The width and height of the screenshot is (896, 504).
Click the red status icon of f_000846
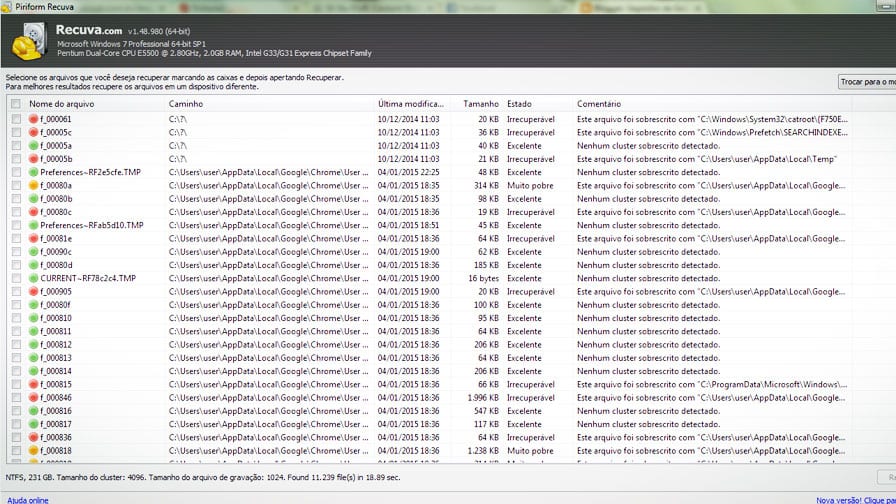click(x=34, y=398)
